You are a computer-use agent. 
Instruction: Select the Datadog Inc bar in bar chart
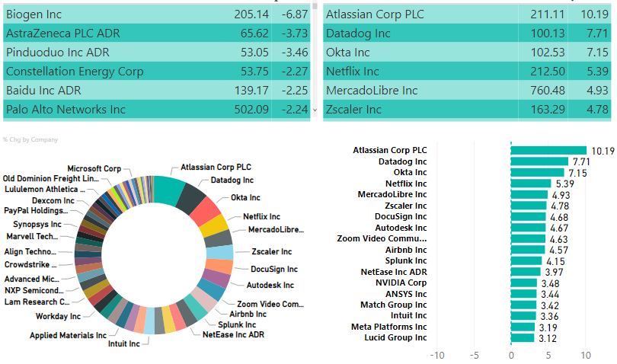(x=539, y=161)
